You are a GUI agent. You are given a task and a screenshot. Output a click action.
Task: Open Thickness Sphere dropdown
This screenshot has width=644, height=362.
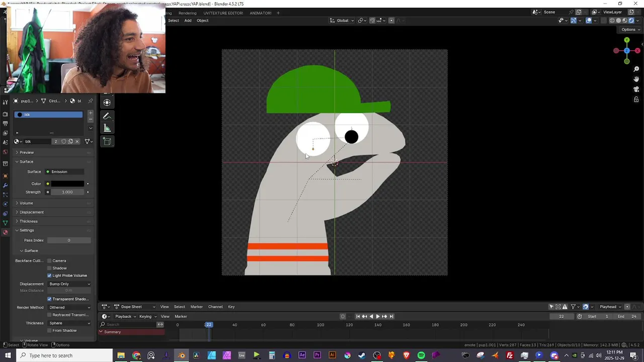point(69,323)
